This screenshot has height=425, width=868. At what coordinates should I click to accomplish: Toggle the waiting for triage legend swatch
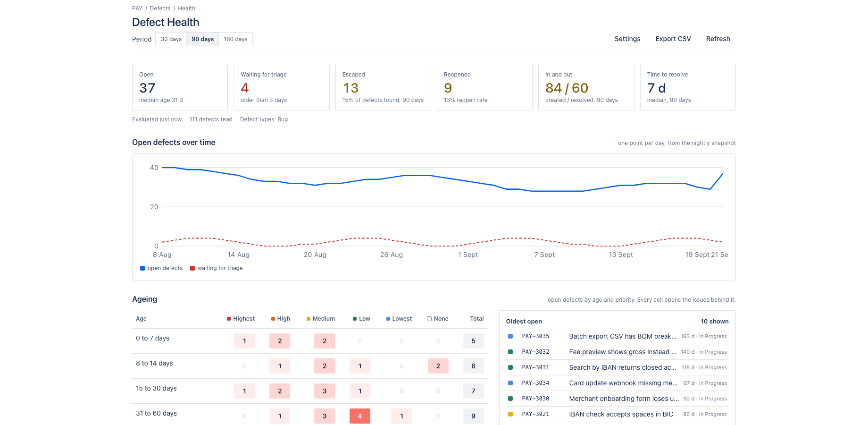tap(192, 268)
